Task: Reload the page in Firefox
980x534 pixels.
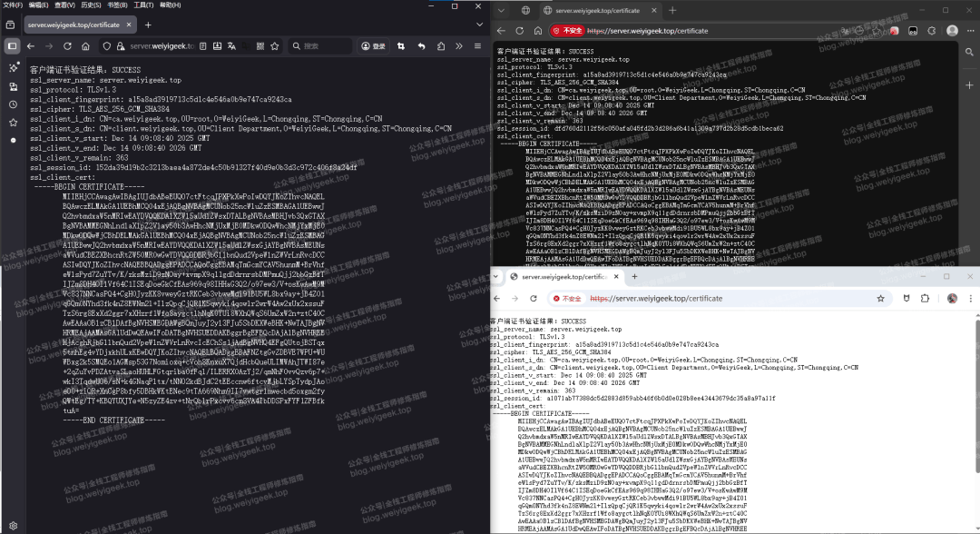Action: coord(69,46)
